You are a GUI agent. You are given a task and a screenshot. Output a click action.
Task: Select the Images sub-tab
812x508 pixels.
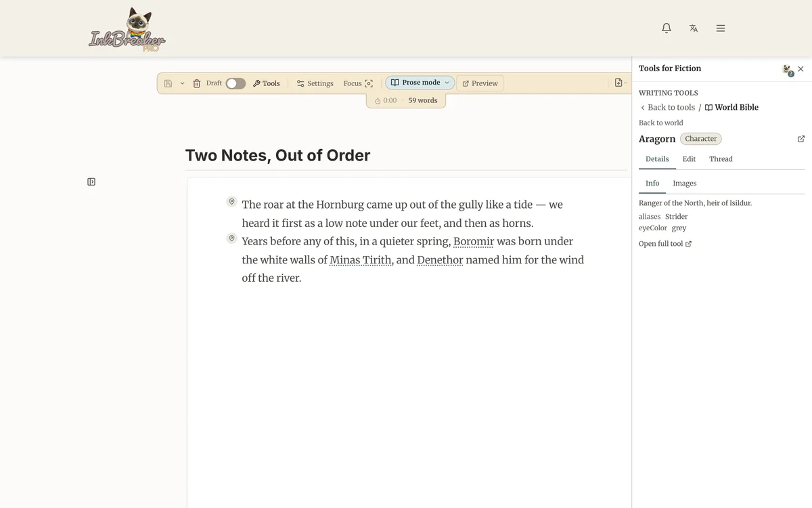[685, 184]
